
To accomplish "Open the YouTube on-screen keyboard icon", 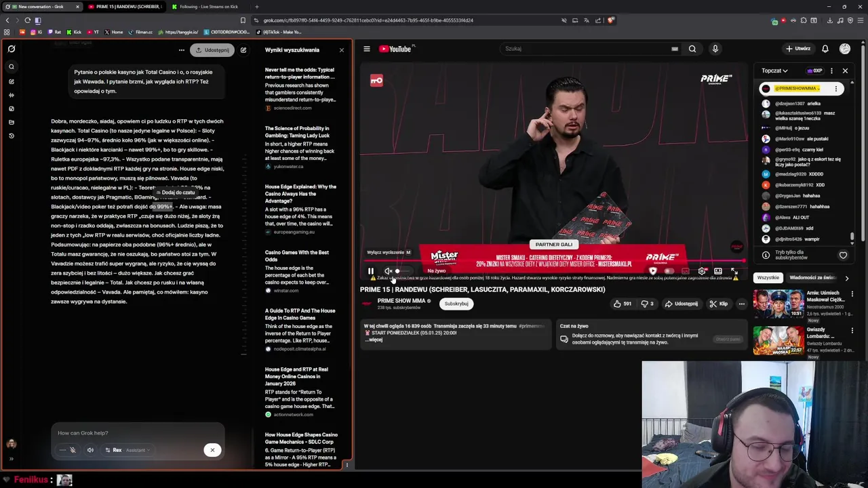I will point(675,49).
